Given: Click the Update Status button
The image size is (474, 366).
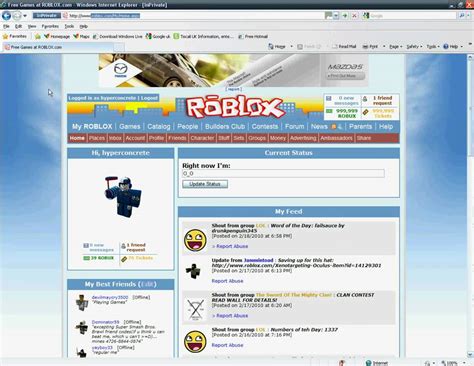Looking at the screenshot, I should click(205, 184).
